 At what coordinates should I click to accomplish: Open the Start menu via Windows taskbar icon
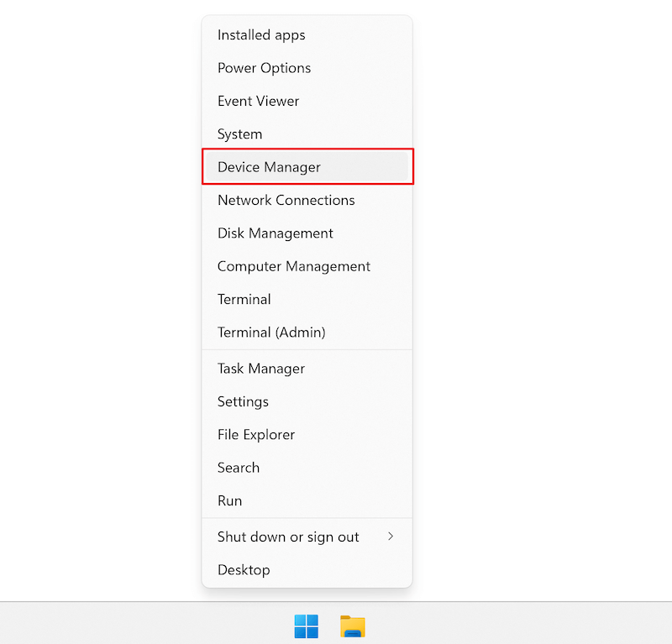click(307, 626)
